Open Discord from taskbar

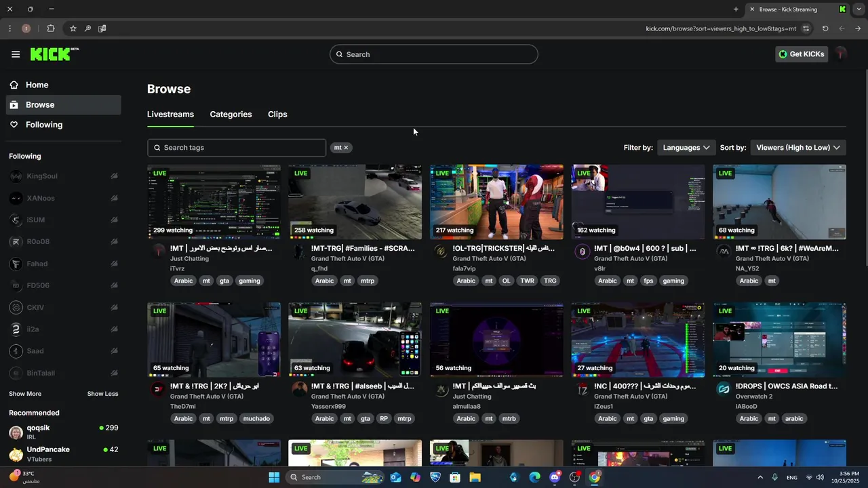coord(555,477)
